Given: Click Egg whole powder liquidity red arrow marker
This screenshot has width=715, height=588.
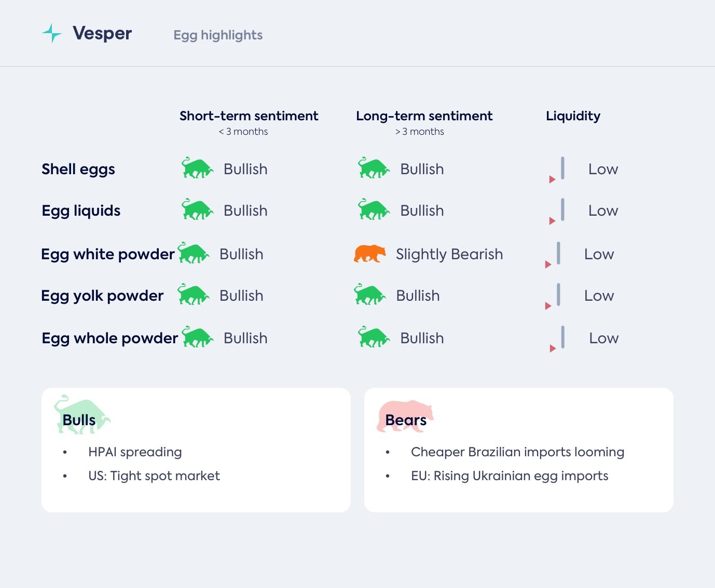Looking at the screenshot, I should [553, 348].
